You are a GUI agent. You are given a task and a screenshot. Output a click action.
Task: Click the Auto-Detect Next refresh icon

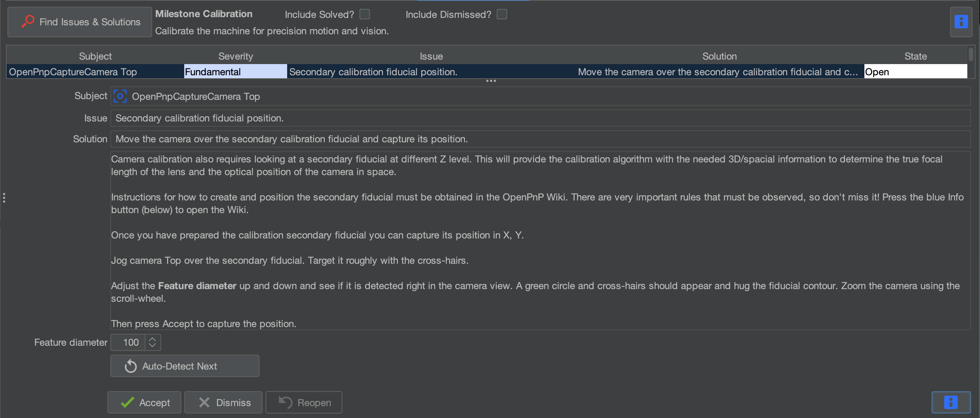pyautogui.click(x=131, y=366)
